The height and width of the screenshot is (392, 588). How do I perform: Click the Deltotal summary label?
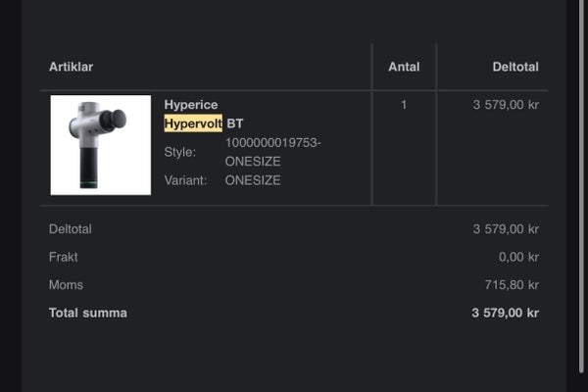(x=71, y=229)
